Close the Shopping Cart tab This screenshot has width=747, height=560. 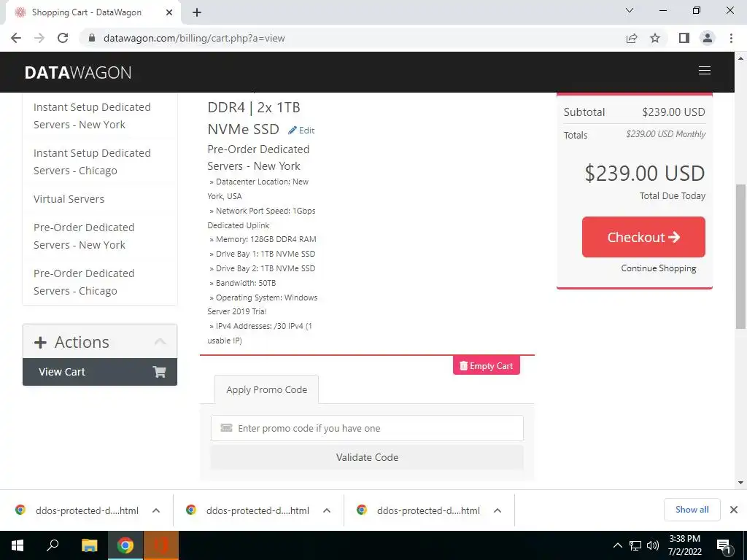click(x=169, y=12)
